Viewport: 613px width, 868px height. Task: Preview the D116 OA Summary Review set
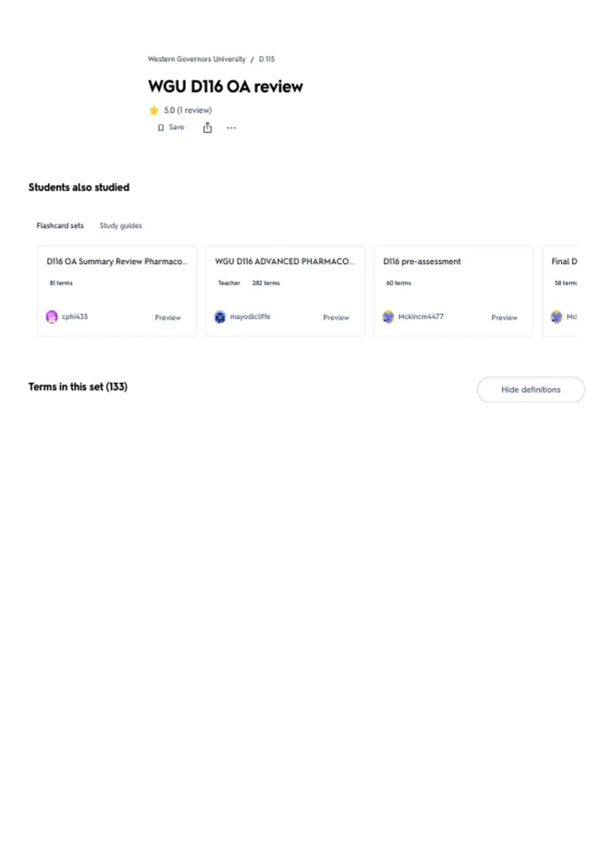point(168,318)
